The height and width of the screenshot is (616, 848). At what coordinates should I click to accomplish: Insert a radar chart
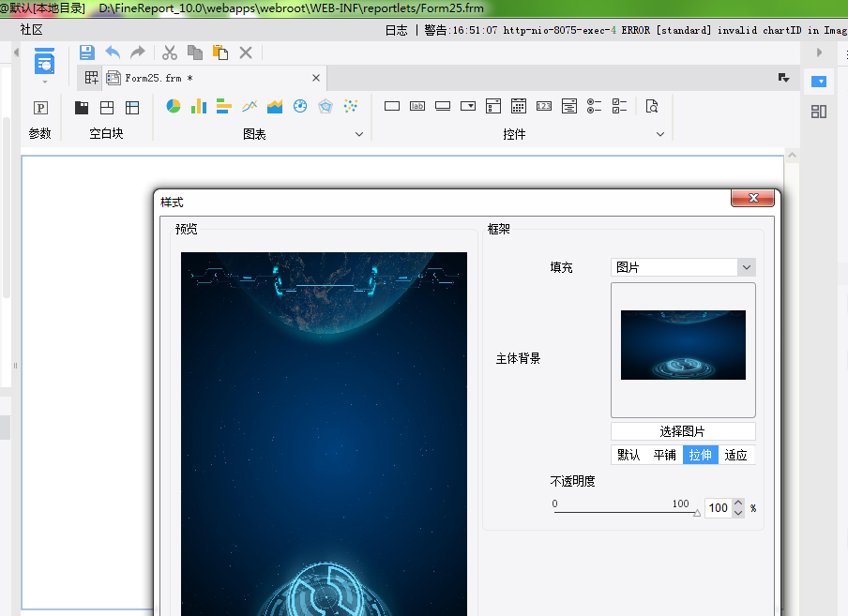click(x=326, y=106)
